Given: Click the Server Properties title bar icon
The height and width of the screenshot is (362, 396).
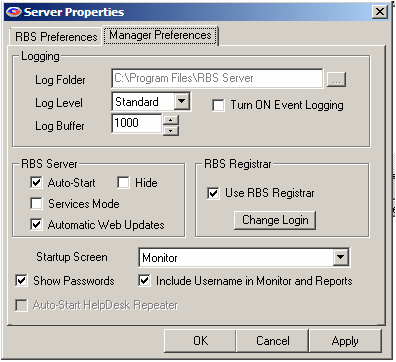Looking at the screenshot, I should click(14, 12).
